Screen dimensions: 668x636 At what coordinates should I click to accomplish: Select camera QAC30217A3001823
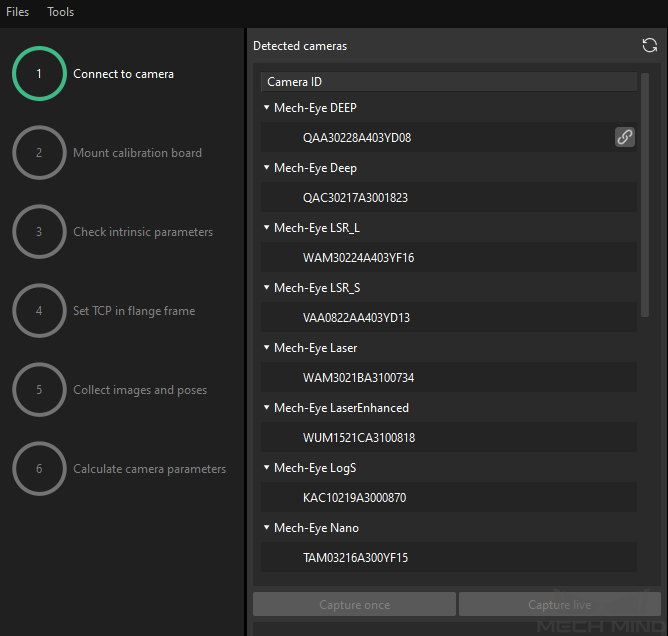coord(449,198)
